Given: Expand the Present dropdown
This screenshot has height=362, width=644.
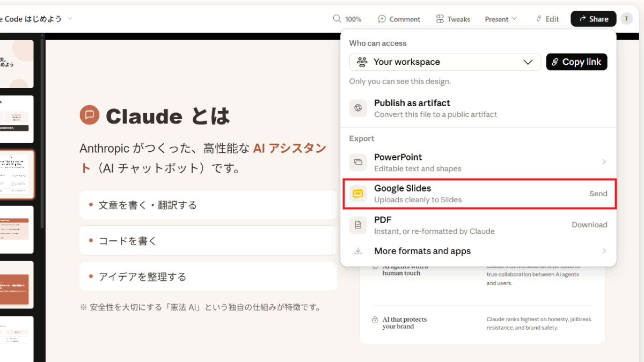Looking at the screenshot, I should click(x=501, y=19).
